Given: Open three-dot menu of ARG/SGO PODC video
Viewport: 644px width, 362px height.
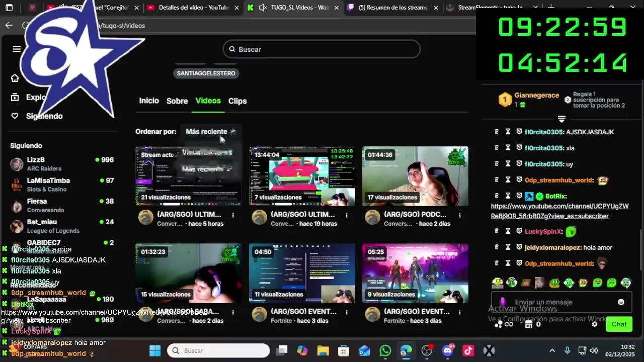Looking at the screenshot, I should coord(460,215).
